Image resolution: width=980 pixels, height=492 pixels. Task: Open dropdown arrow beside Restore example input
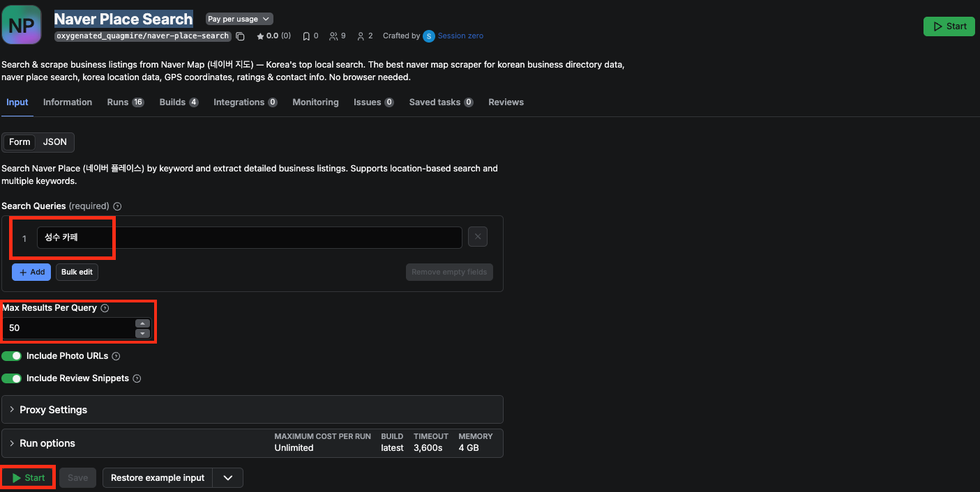[228, 478]
